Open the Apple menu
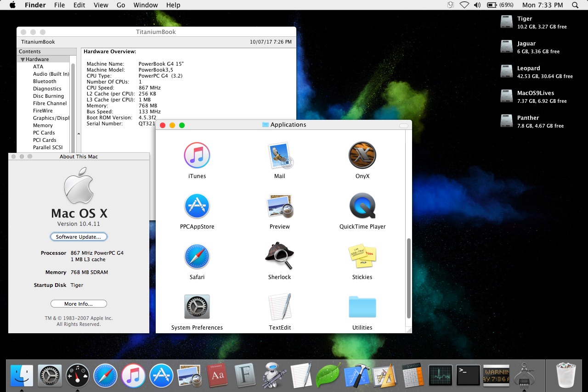Image resolution: width=588 pixels, height=392 pixels. [x=12, y=5]
